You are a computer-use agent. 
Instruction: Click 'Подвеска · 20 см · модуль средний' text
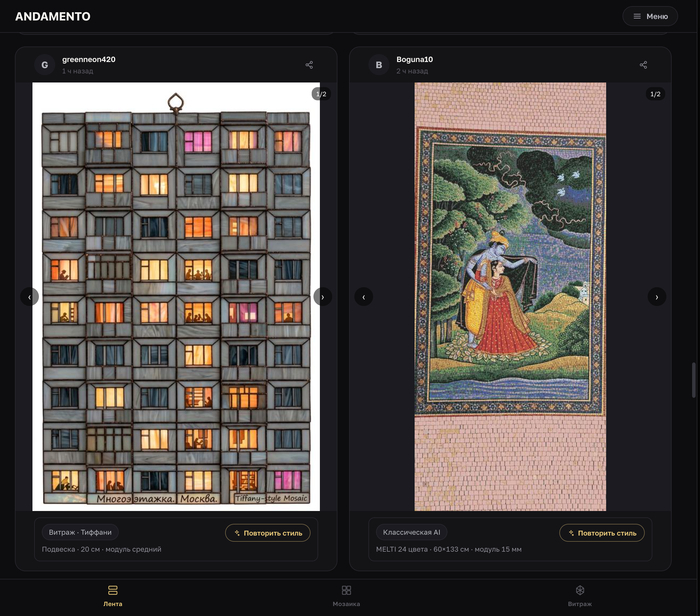click(x=102, y=549)
